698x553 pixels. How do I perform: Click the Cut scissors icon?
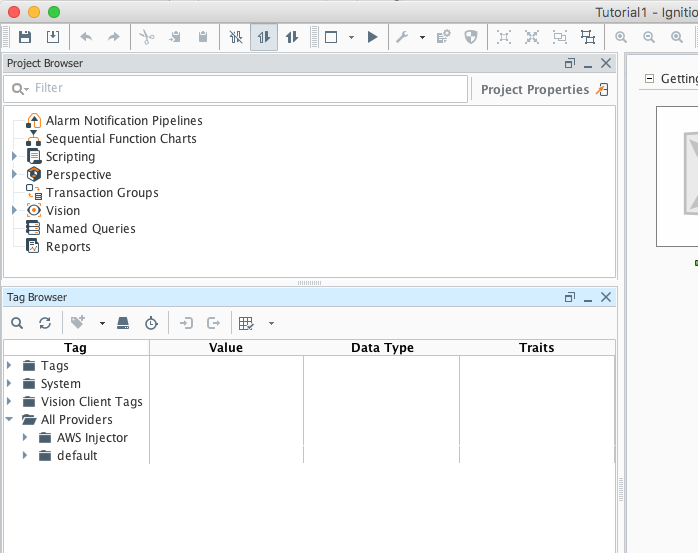(146, 37)
